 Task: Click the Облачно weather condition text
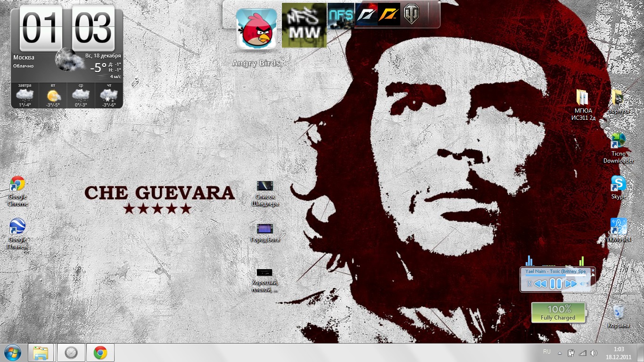(x=24, y=66)
